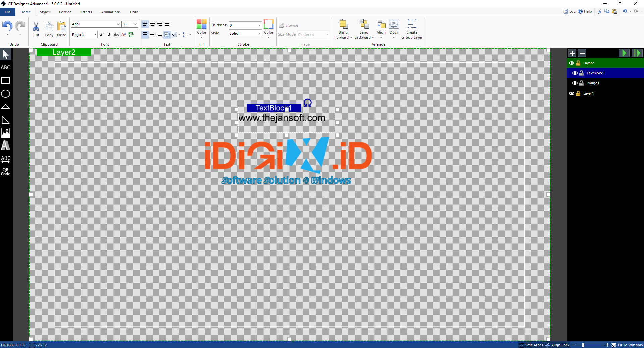Pick the right-triangle shape tool
Viewport: 644px width, 348px height.
point(6,120)
